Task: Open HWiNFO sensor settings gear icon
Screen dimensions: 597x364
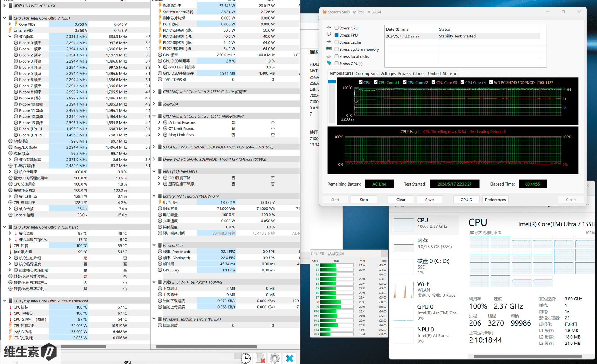Action: [275, 358]
